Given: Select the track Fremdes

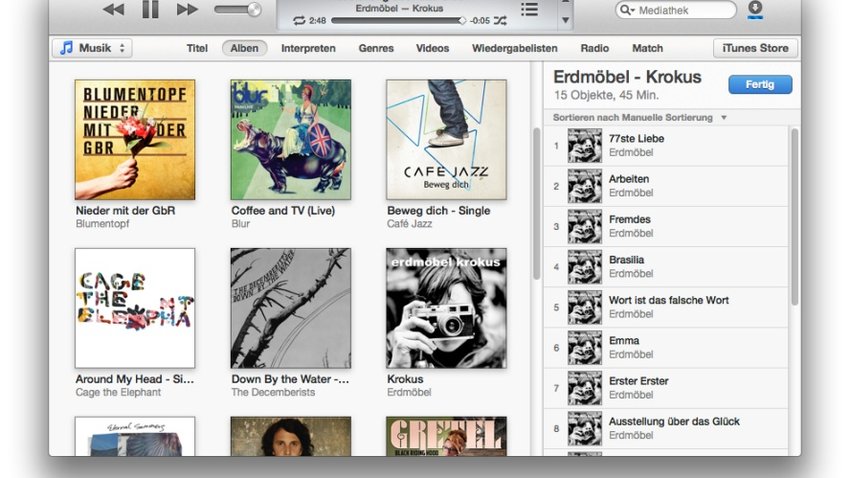Looking at the screenshot, I should click(666, 227).
